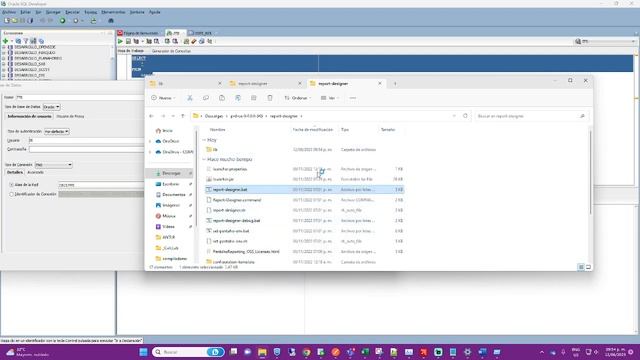This screenshot has height=360, width=640.
Task: Click the Delete trash icon in File Explorer
Action: point(270,98)
